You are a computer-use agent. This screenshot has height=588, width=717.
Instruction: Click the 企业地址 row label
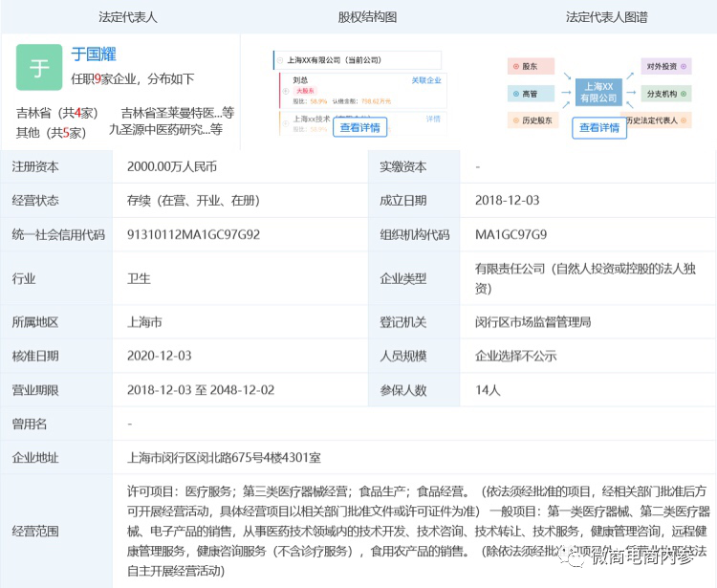click(35, 458)
